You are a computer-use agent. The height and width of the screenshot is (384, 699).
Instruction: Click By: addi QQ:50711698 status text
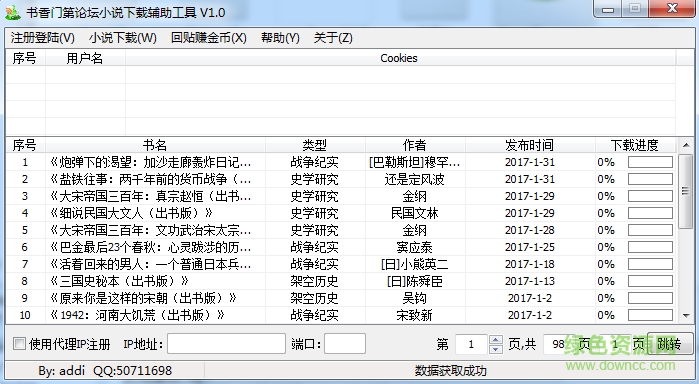point(105,370)
